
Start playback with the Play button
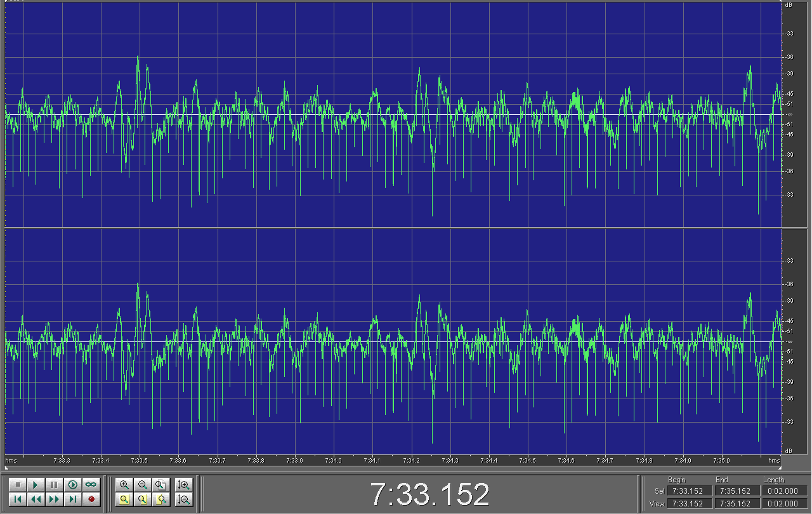click(x=36, y=485)
